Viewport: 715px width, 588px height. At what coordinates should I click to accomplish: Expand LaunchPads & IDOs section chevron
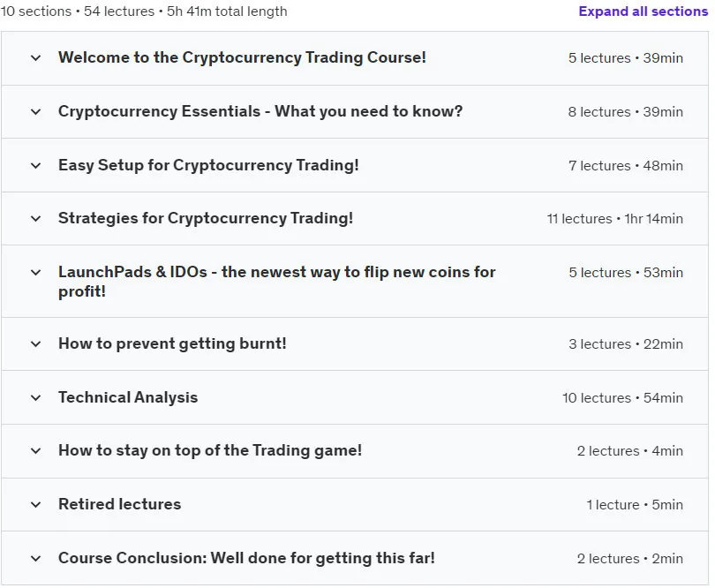click(35, 272)
